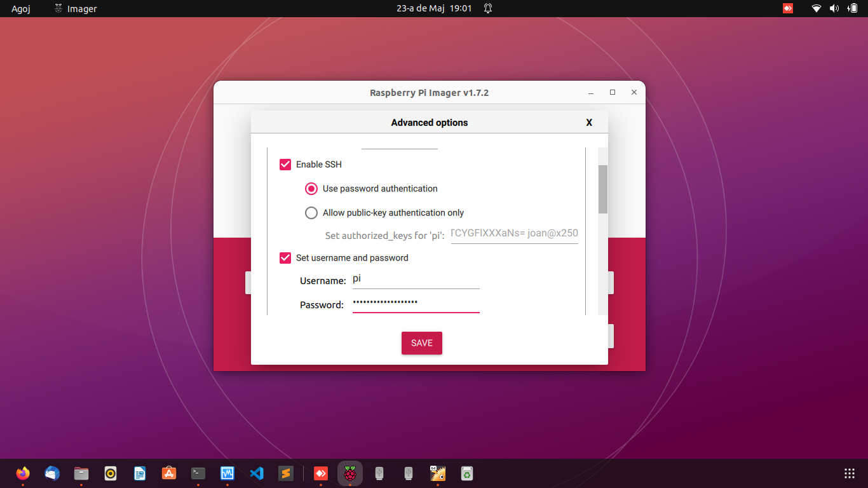Open Rhythmbox music player in dock
The width and height of the screenshot is (868, 488).
coord(111,473)
